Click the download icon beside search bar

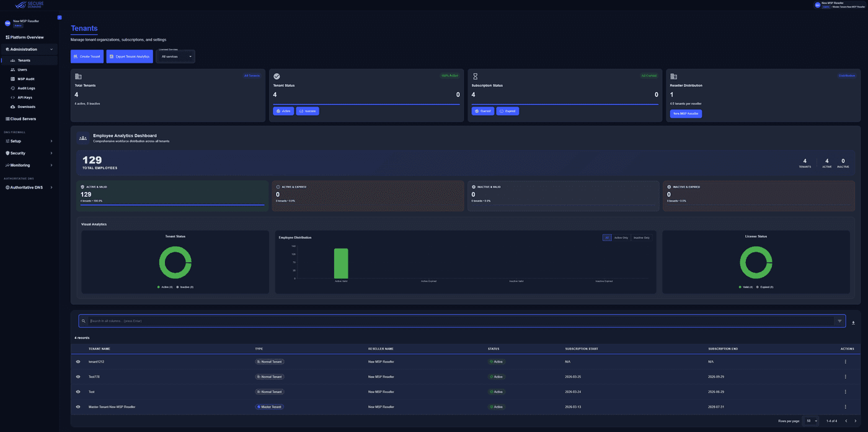853,322
